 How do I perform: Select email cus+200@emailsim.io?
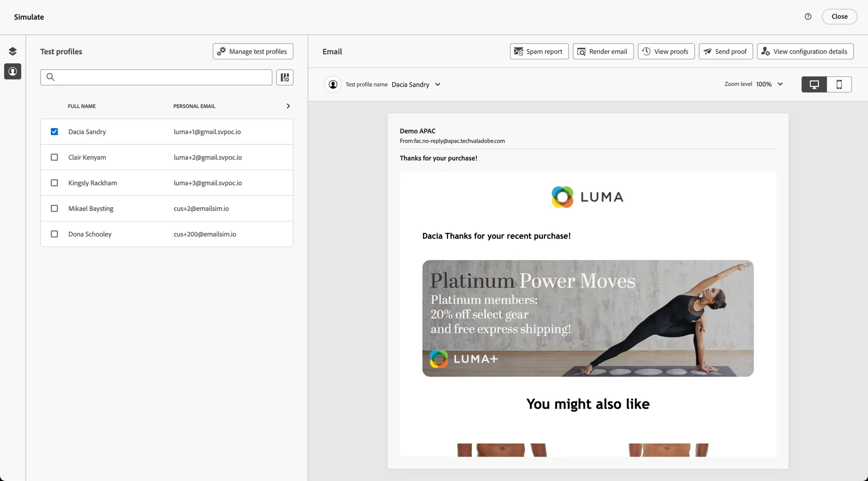coord(205,234)
